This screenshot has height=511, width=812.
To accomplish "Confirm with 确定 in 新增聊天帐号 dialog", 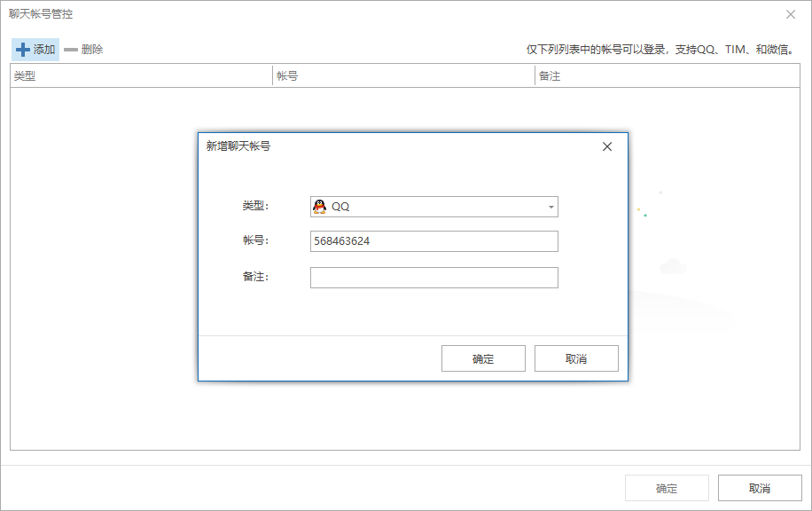I will [483, 358].
